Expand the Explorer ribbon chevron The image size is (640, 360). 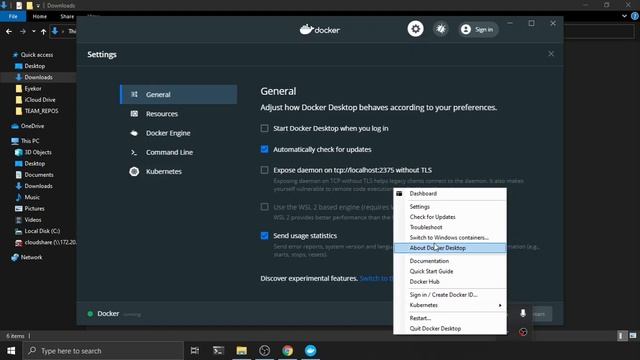click(x=624, y=16)
